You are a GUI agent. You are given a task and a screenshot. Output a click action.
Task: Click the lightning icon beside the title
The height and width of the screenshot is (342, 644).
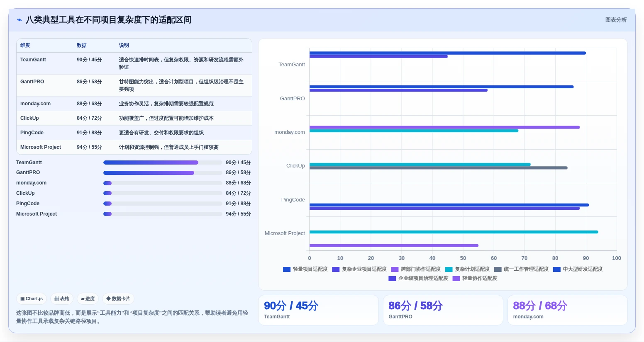pos(19,20)
